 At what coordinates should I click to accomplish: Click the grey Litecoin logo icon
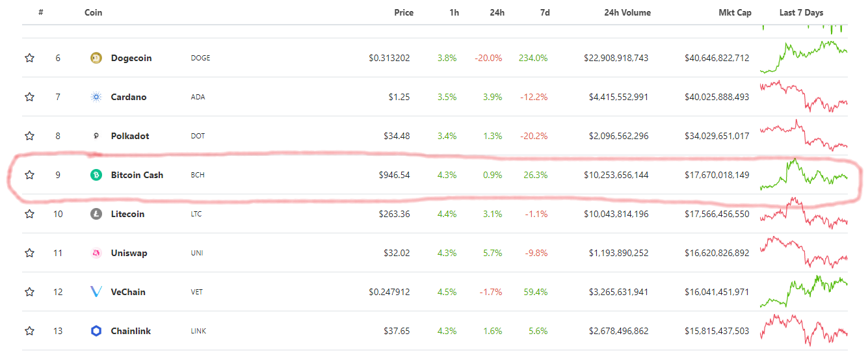pos(96,214)
